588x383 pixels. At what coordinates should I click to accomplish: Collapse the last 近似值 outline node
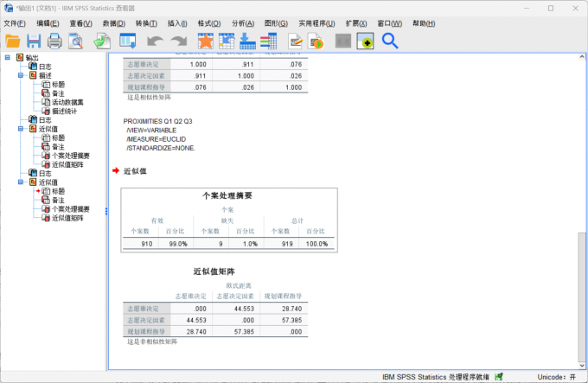coord(21,182)
